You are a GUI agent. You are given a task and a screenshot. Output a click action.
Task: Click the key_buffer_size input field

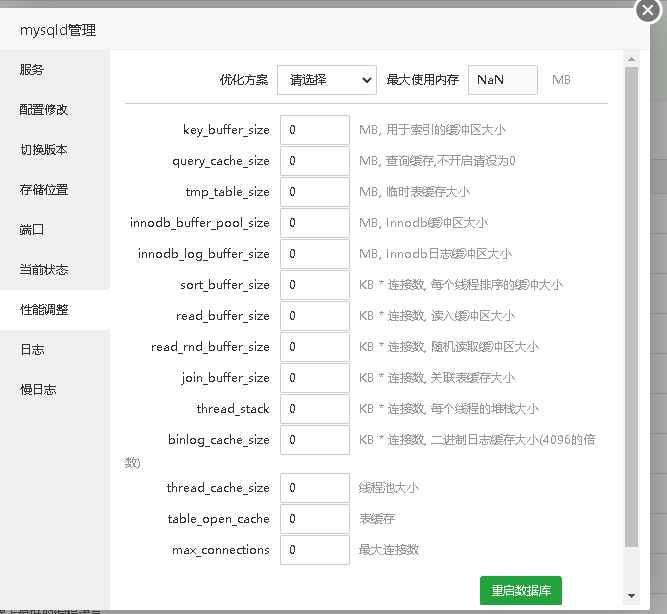point(315,129)
